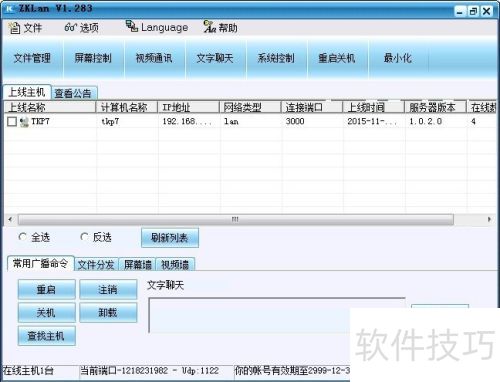The width and height of the screenshot is (500, 382).
Task: Click the 重启 restart button
Action: 46,289
